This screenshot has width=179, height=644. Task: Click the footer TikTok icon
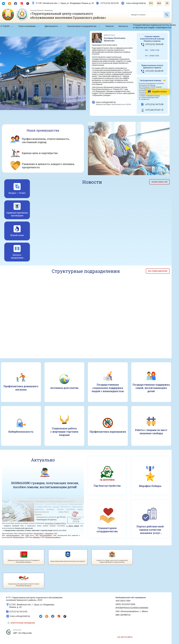click(x=65, y=616)
